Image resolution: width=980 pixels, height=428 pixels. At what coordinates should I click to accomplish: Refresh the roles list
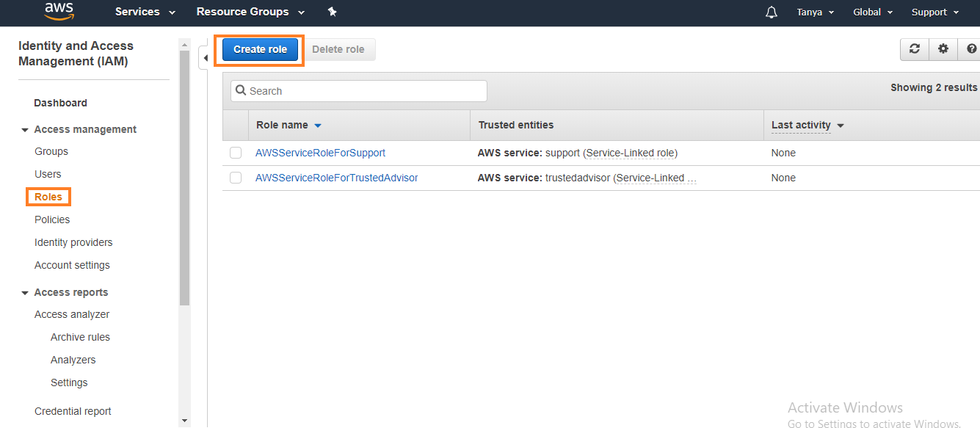pos(914,49)
